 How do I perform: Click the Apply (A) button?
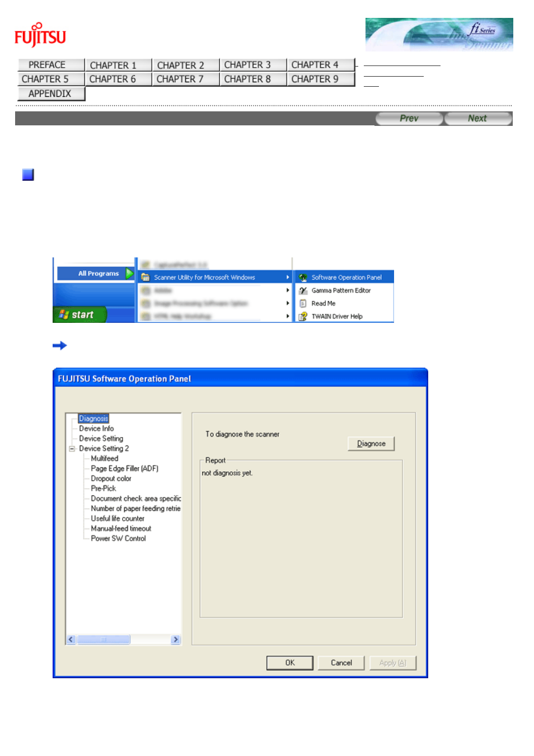click(392, 663)
